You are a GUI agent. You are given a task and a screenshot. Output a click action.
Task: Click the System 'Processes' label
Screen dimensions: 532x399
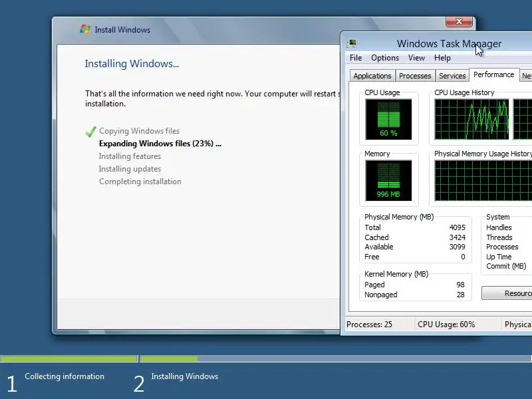502,247
